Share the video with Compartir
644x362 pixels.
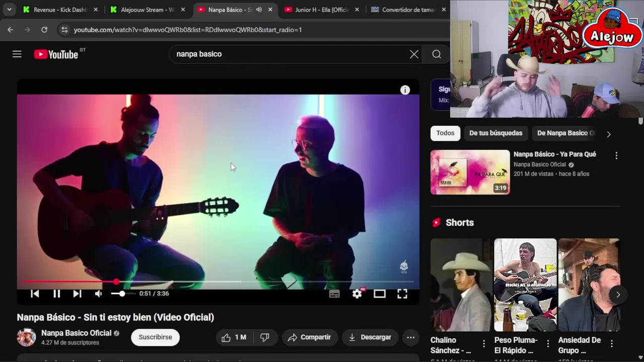tap(309, 337)
